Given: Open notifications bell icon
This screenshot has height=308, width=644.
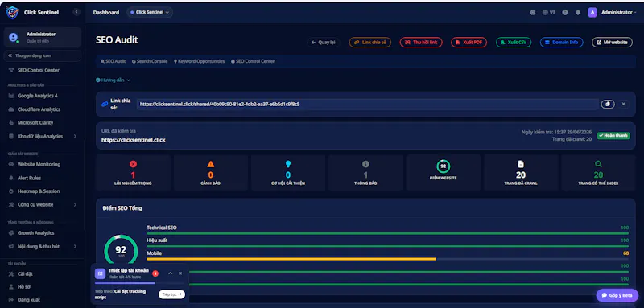Looking at the screenshot, I should pos(578,13).
